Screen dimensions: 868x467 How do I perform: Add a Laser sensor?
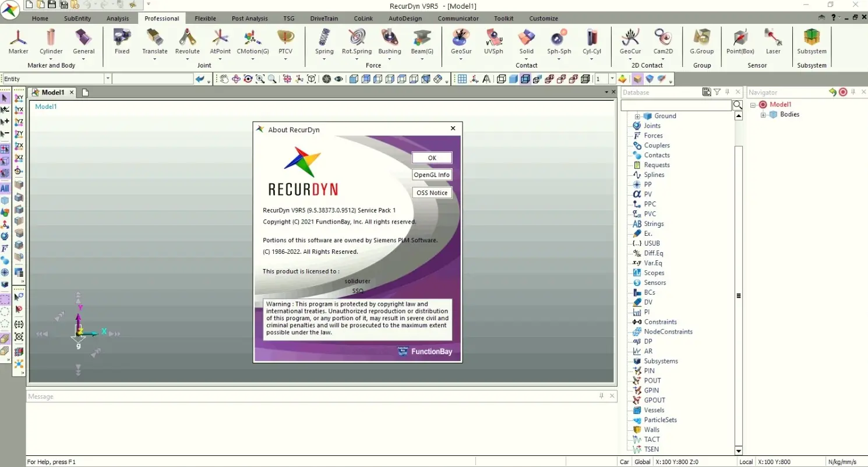pyautogui.click(x=773, y=41)
